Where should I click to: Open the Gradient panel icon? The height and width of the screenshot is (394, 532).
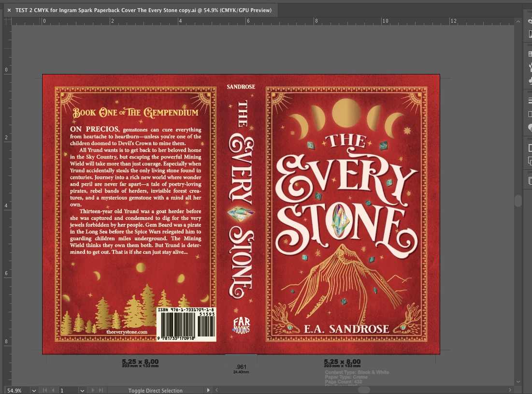coord(530,114)
